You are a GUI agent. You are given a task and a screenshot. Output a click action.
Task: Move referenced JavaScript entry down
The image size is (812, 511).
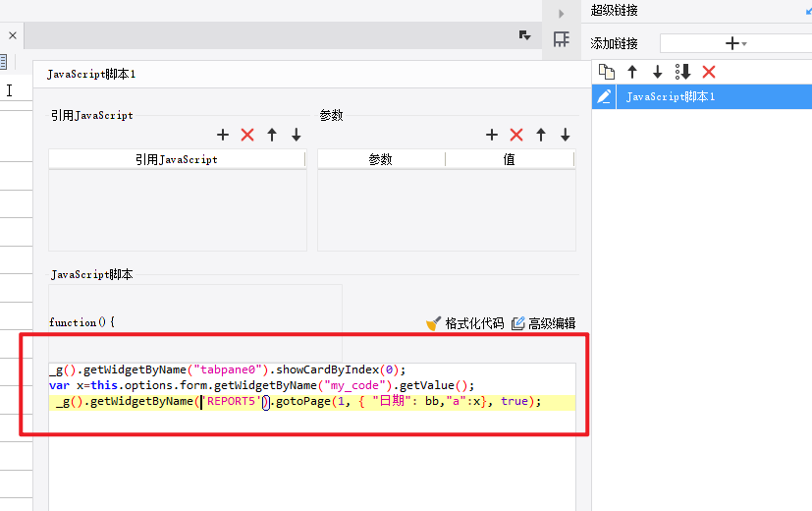296,135
